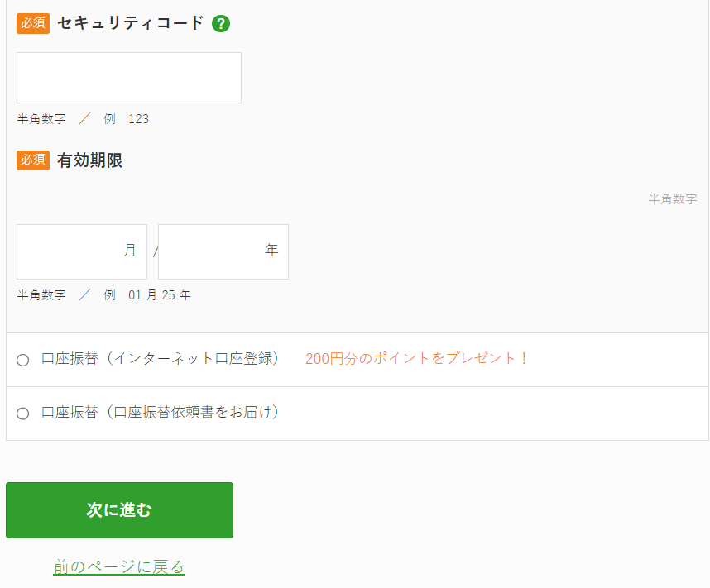Viewport: 710px width, 588px height.
Task: Follow the 前のページに戻る link
Action: click(x=119, y=566)
